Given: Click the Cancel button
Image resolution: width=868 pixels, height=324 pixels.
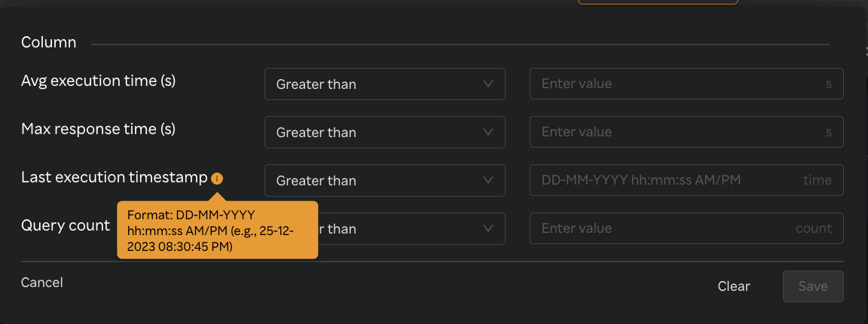Looking at the screenshot, I should coord(42,283).
